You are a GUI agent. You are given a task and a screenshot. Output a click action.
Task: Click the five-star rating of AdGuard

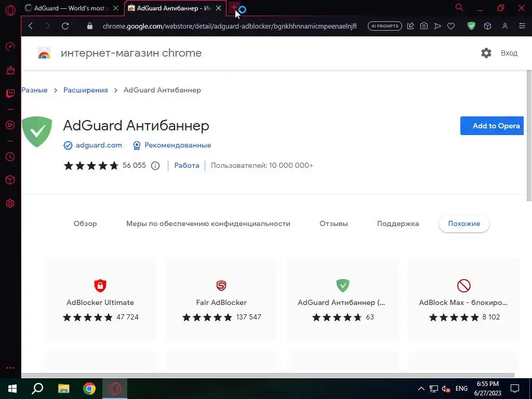(x=91, y=166)
